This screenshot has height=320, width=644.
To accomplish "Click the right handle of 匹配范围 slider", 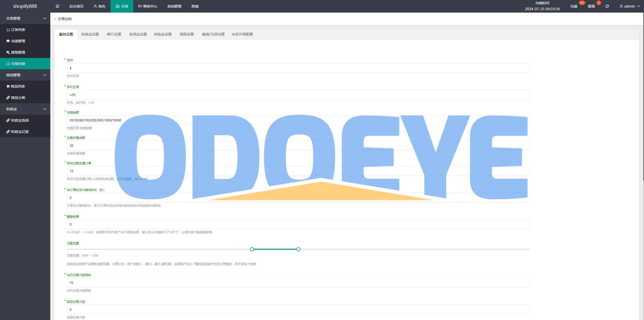I will click(x=298, y=249).
